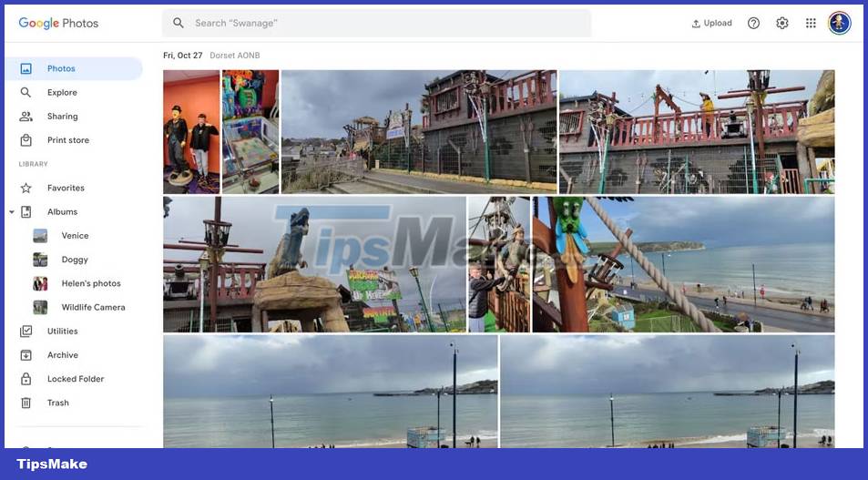The width and height of the screenshot is (868, 480).
Task: Click the Upload button
Action: tap(712, 24)
